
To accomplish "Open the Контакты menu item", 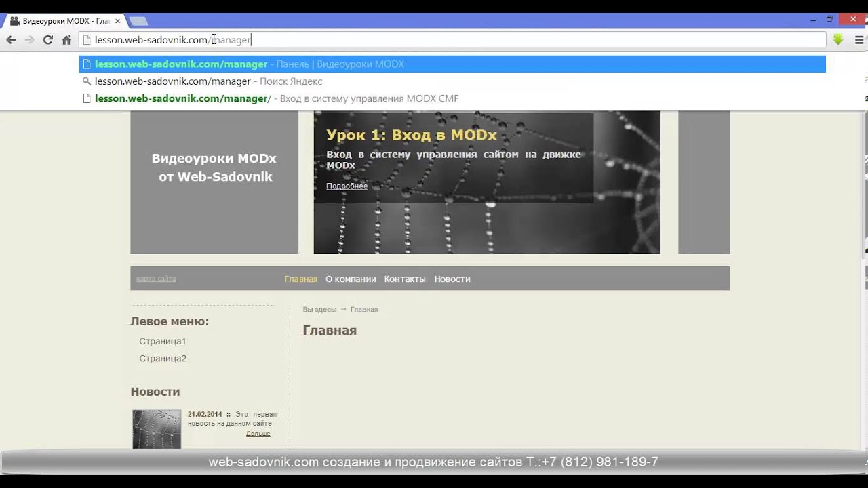I will pos(405,279).
